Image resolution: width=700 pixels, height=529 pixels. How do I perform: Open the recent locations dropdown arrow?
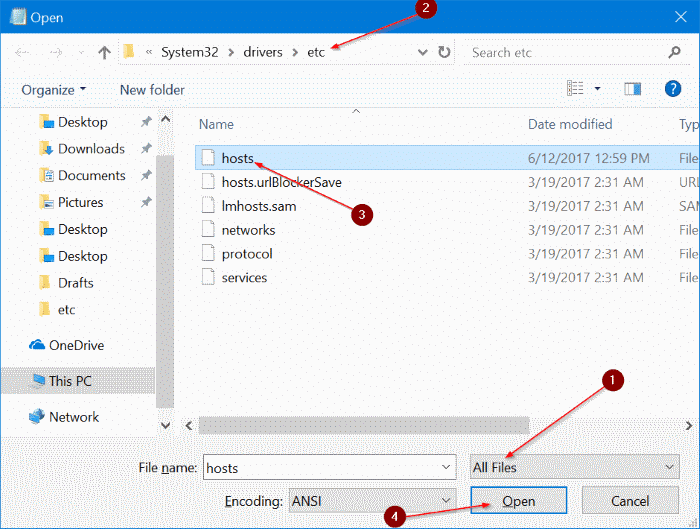(81, 53)
